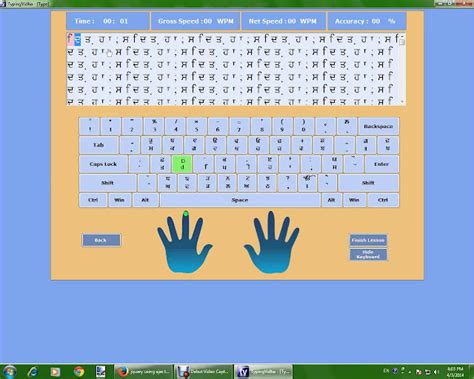Click the open parenthesis 9 key
This screenshot has width=474, height=379.
(x=282, y=126)
